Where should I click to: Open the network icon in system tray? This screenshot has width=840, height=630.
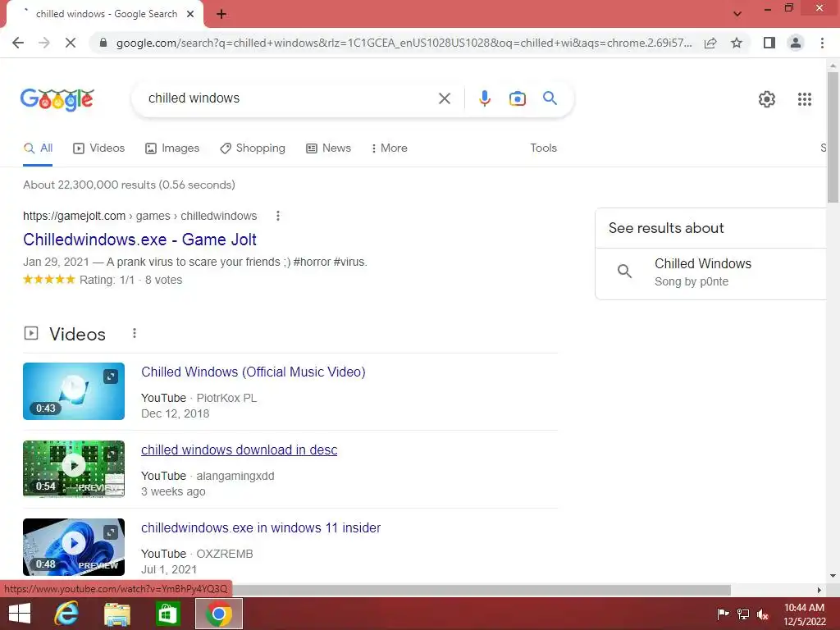pos(743,614)
